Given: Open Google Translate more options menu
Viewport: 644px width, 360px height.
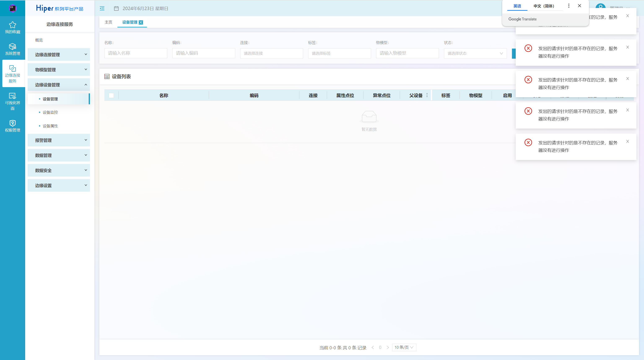Looking at the screenshot, I should pyautogui.click(x=569, y=6).
